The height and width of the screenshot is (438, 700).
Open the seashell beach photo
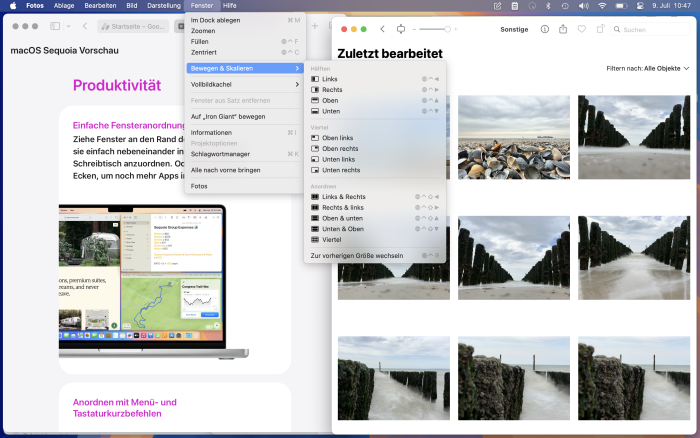pyautogui.click(x=514, y=137)
